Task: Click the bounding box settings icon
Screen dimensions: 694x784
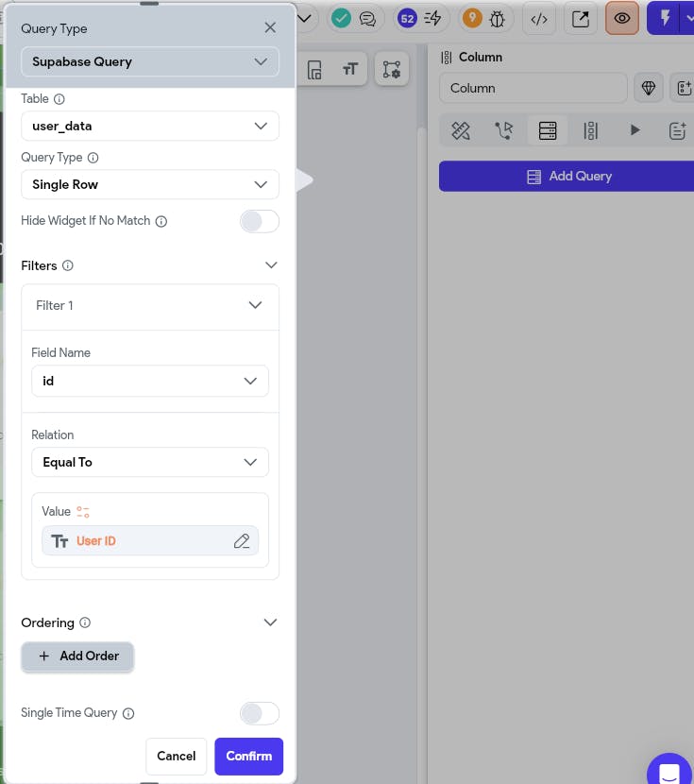Action: pos(392,69)
